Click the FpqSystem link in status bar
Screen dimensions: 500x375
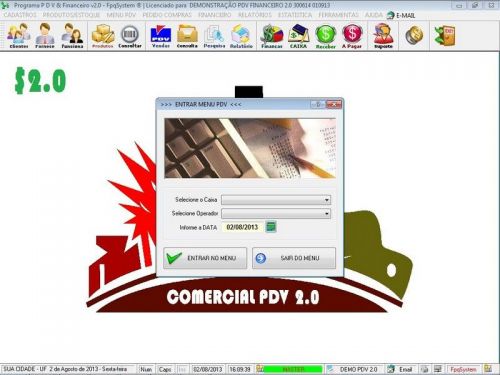463,369
